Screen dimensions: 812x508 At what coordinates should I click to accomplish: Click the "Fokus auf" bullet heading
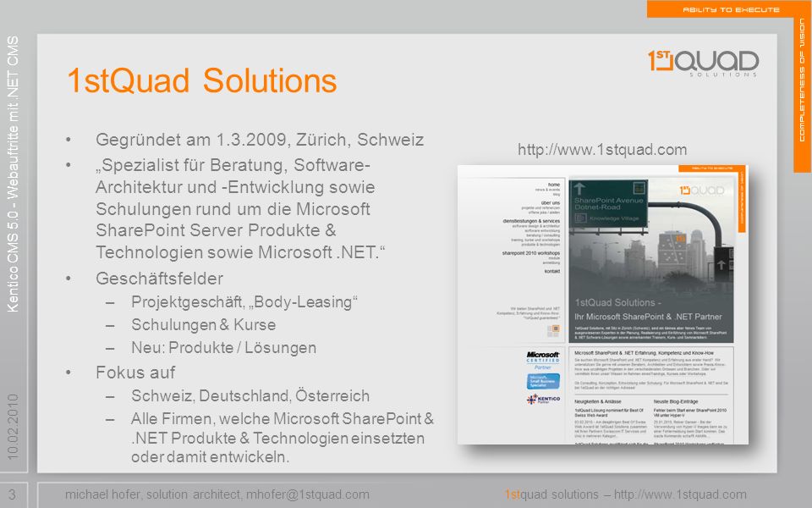[135, 373]
